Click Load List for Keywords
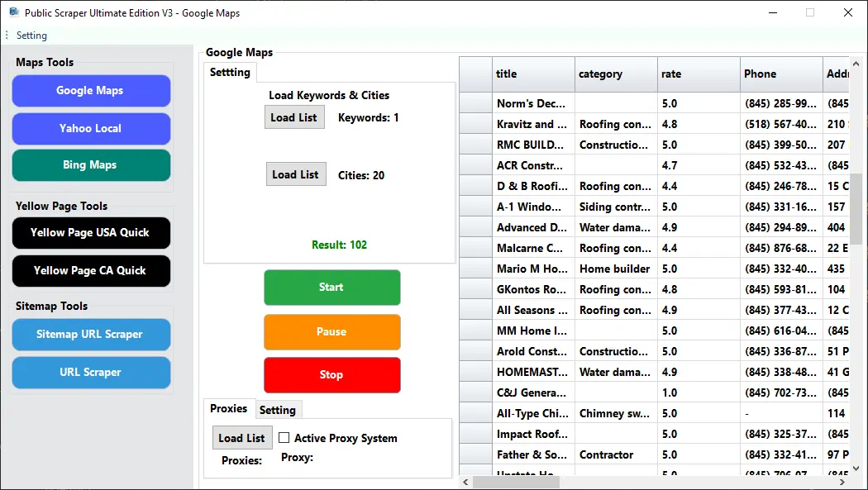868x490 pixels. click(293, 117)
